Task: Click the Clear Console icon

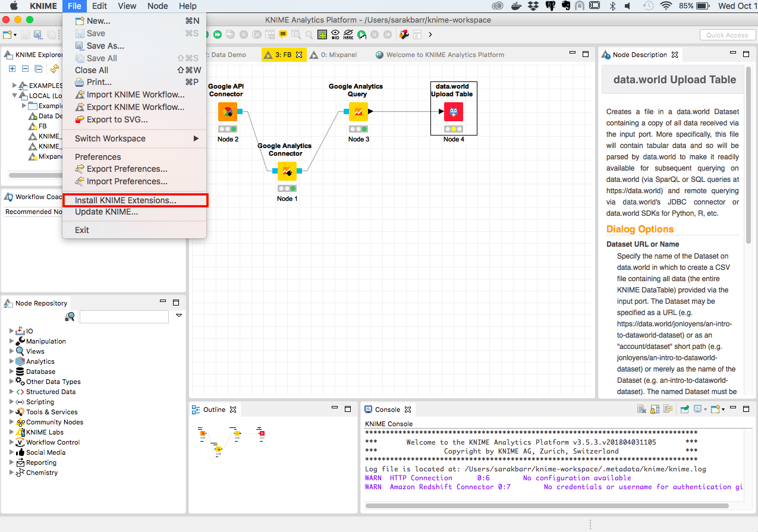Action: pyautogui.click(x=641, y=409)
